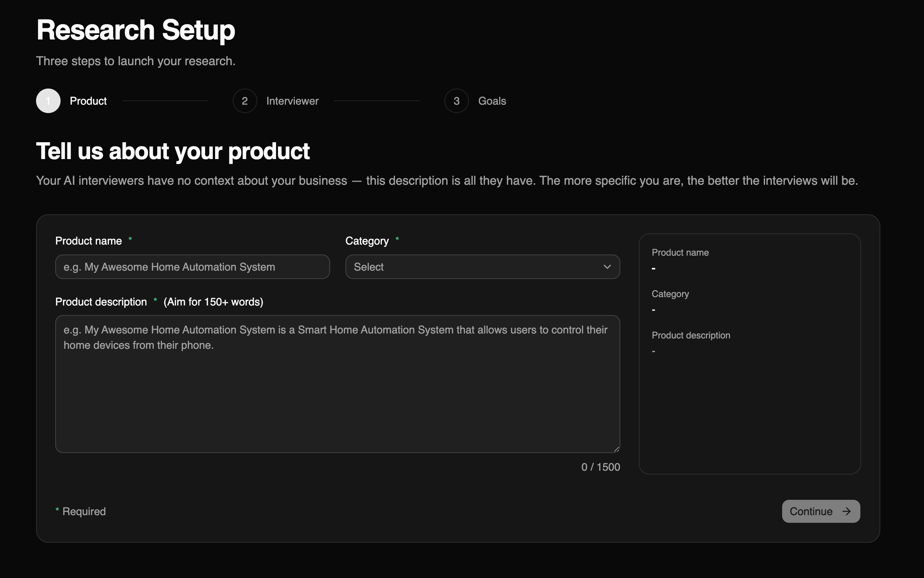Viewport: 924px width, 578px height.
Task: Click the Product description field label
Action: (101, 302)
